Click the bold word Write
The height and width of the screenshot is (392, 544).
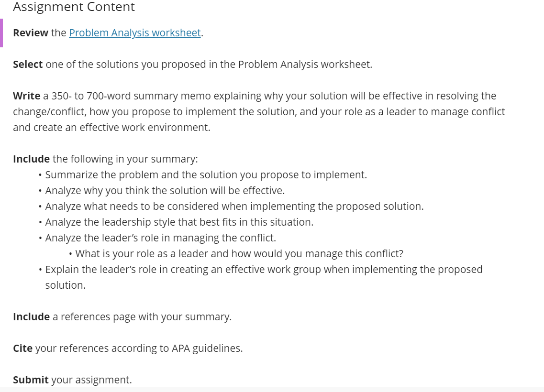(27, 96)
